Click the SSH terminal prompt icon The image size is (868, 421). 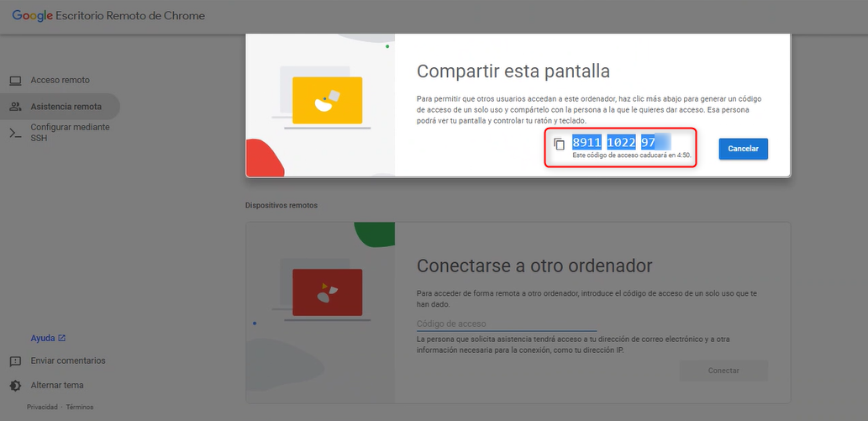click(x=15, y=133)
